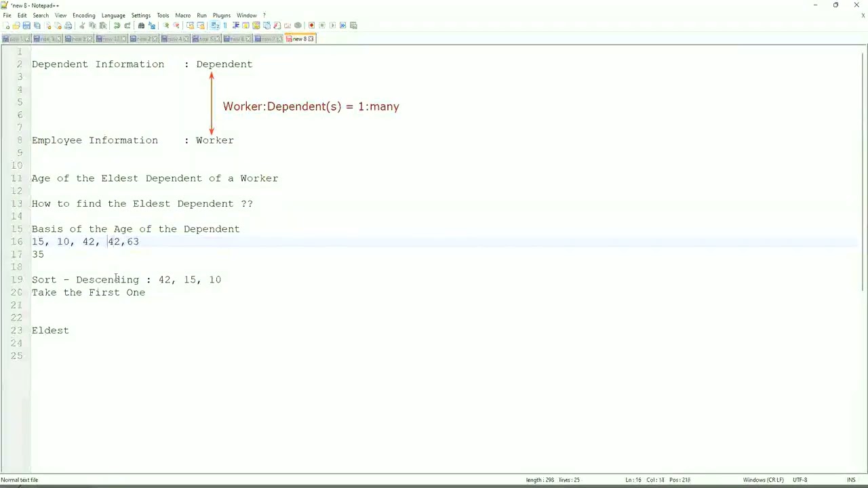Click the Save All toolbar icon
The height and width of the screenshot is (488, 868).
37,26
